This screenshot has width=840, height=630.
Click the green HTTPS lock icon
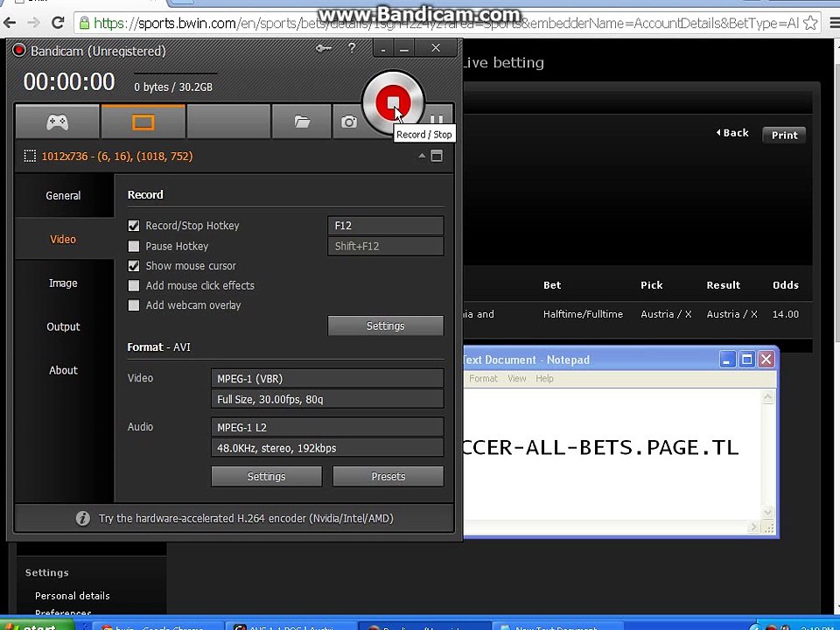[84, 23]
